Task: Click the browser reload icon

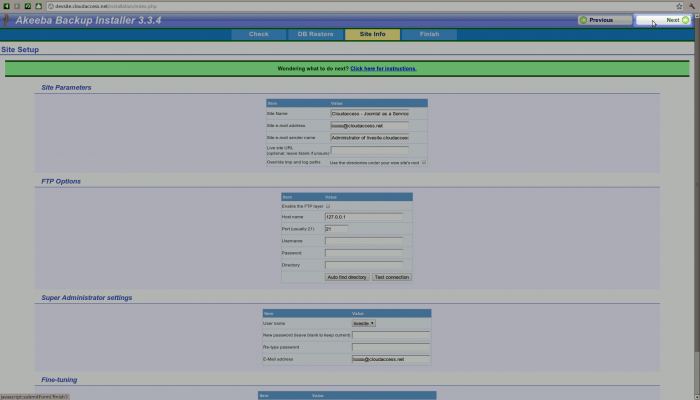Action: 28,6
